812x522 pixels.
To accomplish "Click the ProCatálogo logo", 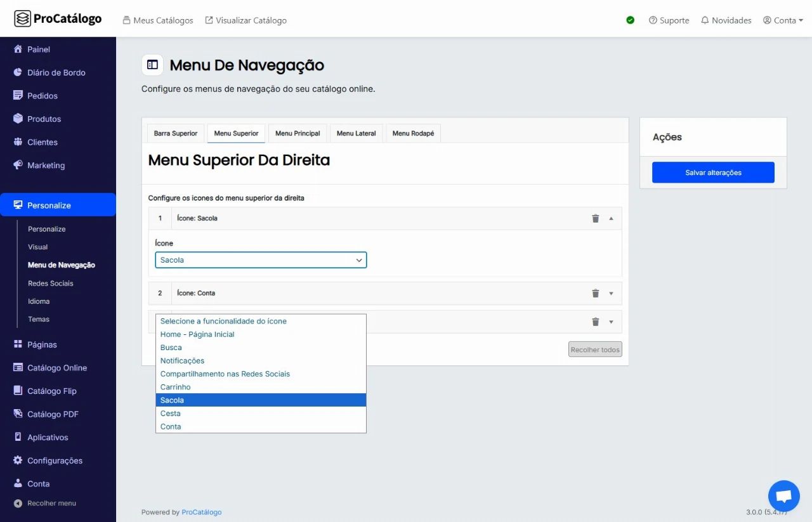I will click(x=58, y=19).
